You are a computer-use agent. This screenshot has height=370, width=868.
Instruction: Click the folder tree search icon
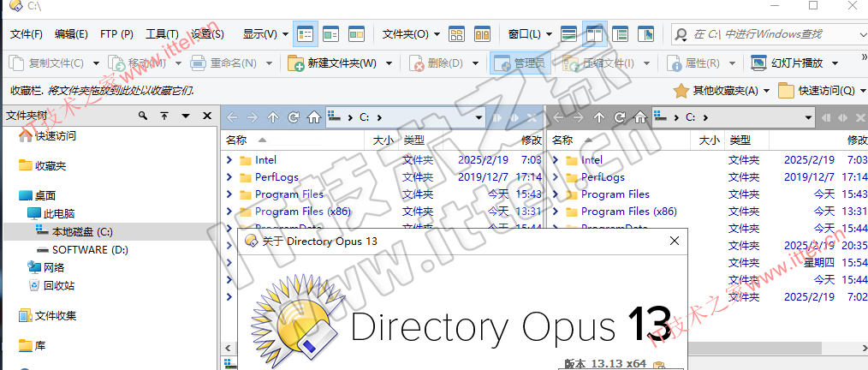pos(143,116)
